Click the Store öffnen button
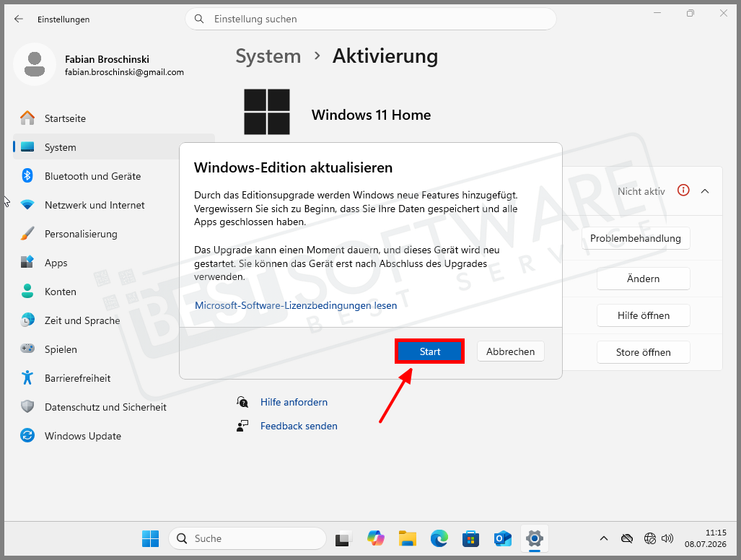Screen dimensions: 741x560 coord(643,352)
